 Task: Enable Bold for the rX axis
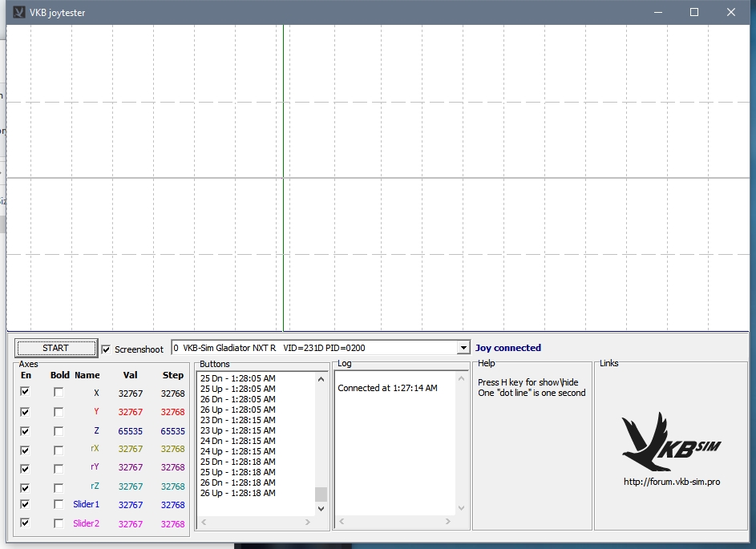pos(59,450)
